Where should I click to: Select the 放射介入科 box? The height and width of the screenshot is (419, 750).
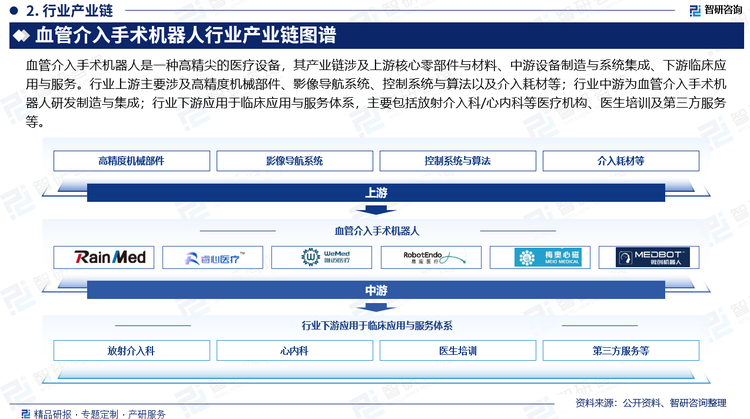(132, 351)
